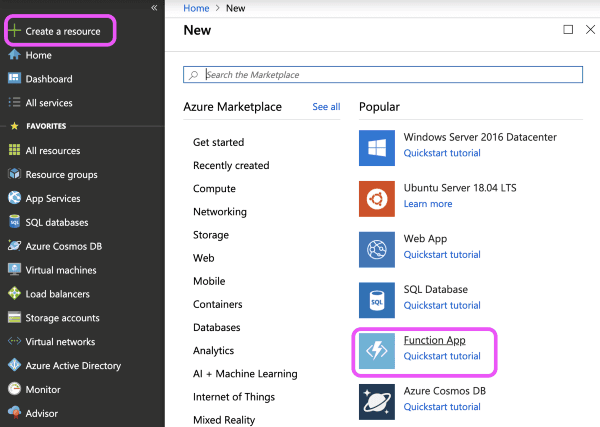Open the Databases category

[217, 328]
